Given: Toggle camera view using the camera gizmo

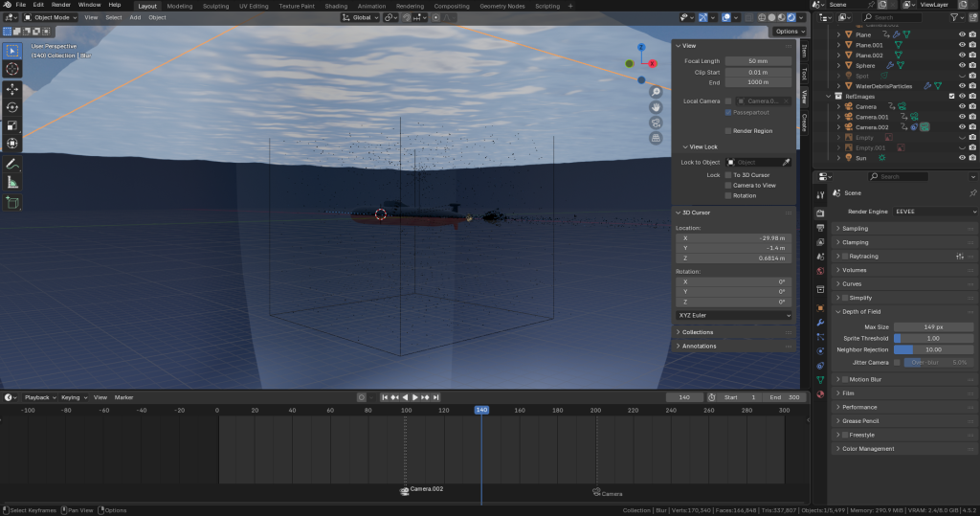Looking at the screenshot, I should click(x=657, y=123).
